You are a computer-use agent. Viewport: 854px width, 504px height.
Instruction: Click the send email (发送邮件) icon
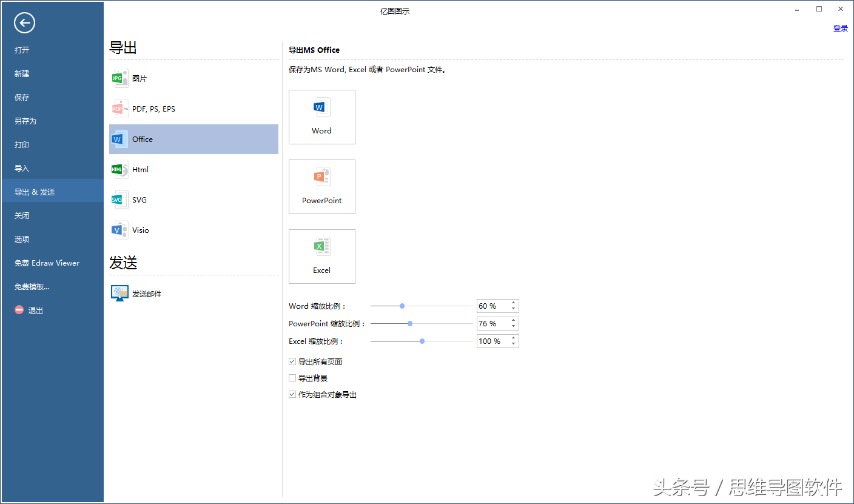119,294
